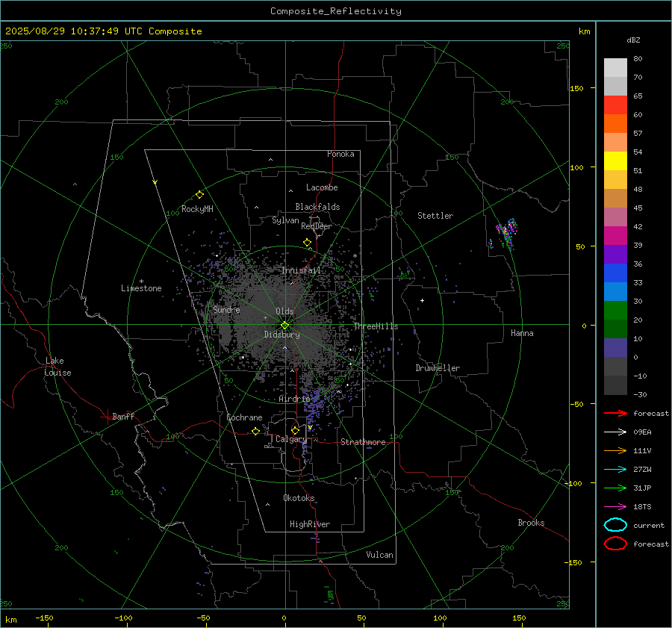Click the light gray 70 dBZ swatch
The width and height of the screenshot is (672, 628).
[x=615, y=68]
